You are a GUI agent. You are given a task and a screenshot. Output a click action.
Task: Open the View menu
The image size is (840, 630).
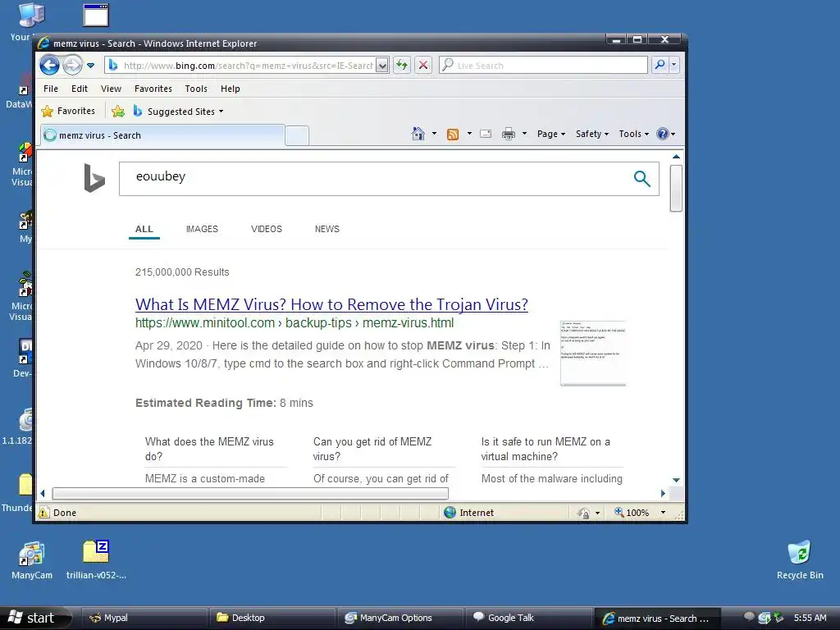point(111,89)
